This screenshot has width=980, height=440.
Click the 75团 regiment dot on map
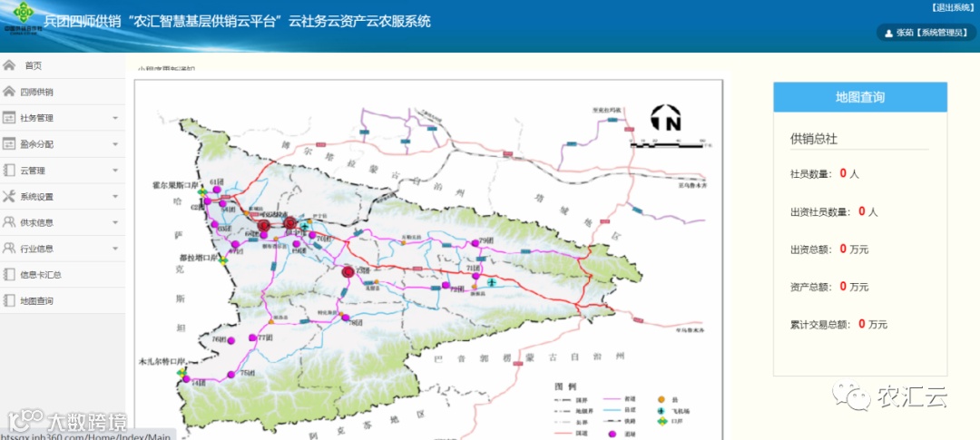pos(230,375)
